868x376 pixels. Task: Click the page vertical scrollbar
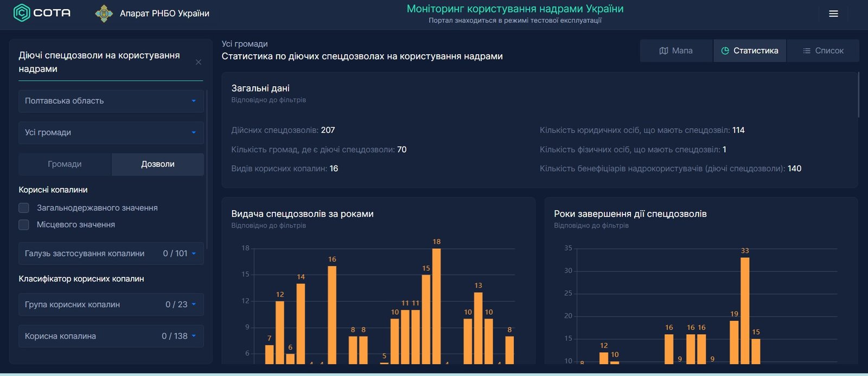pos(858,95)
